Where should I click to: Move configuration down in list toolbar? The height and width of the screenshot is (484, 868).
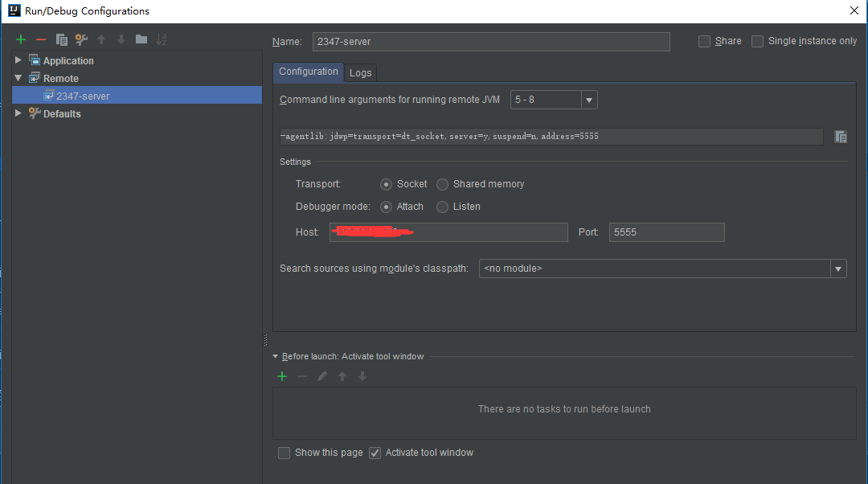pyautogui.click(x=121, y=39)
